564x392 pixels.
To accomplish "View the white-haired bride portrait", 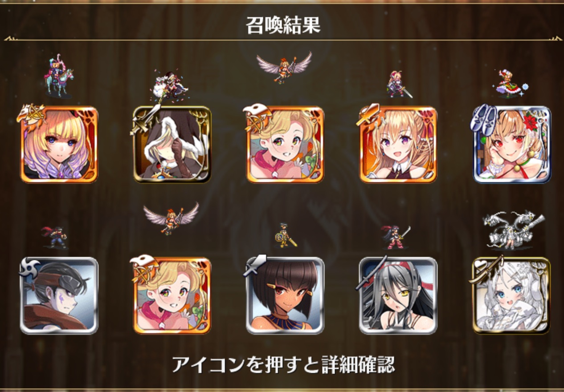I will click(x=512, y=295).
